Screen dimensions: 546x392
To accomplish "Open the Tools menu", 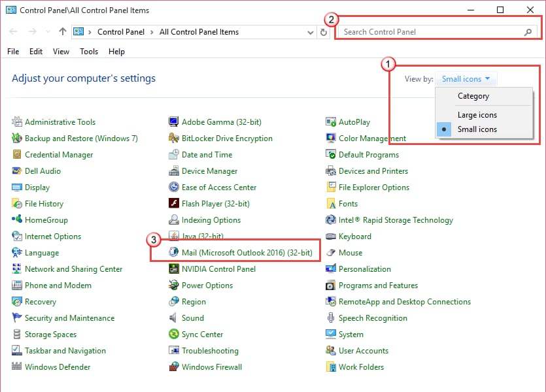I will coord(89,52).
